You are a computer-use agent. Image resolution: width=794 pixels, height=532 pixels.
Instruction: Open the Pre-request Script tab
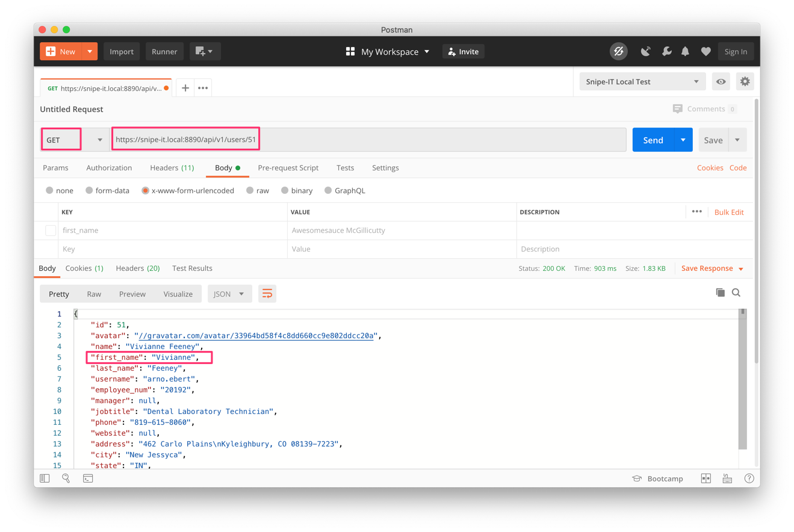[288, 168]
